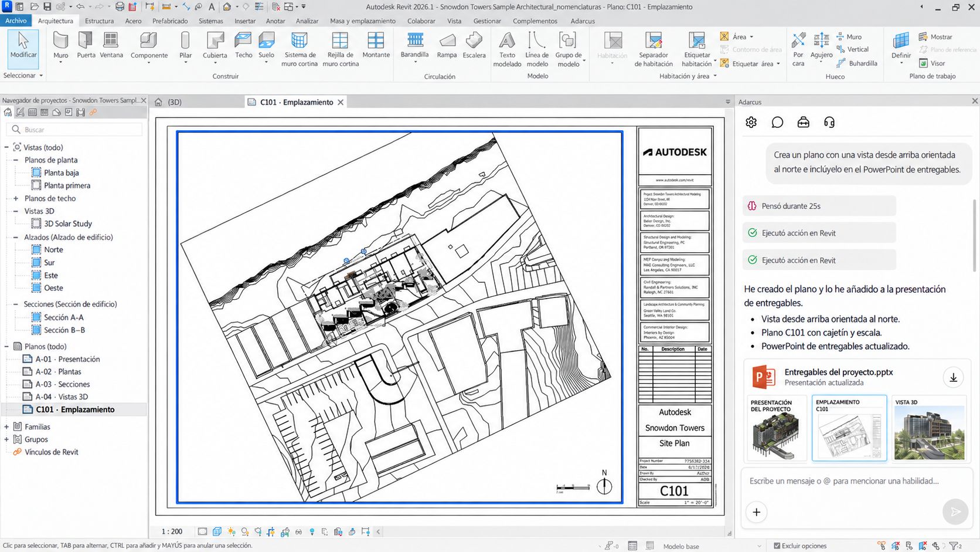Choose the Agujero shaft tool
The height and width of the screenshot is (552, 980).
coord(821,46)
